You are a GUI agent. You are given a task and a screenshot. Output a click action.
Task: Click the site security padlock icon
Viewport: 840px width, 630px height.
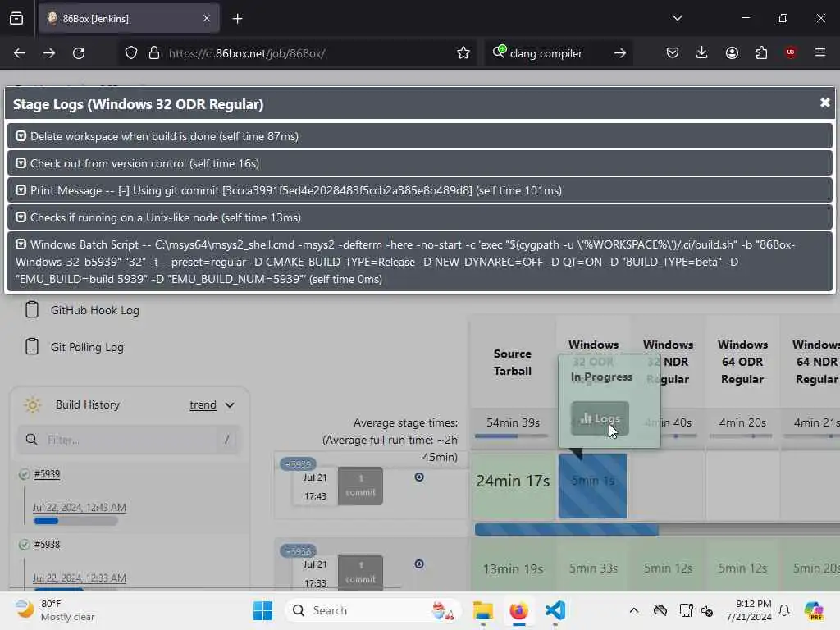(x=154, y=53)
